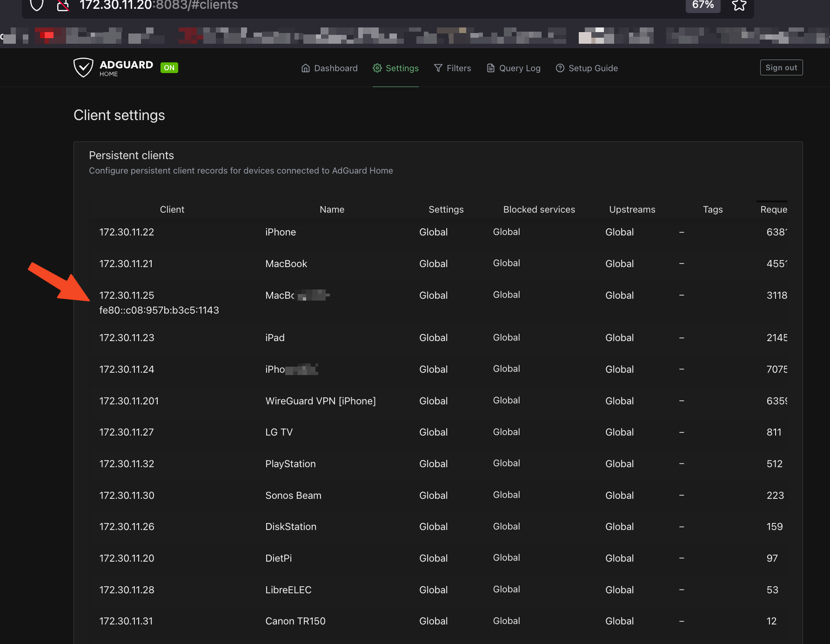Click the Canon TR150 client name
Image resolution: width=830 pixels, height=644 pixels.
[x=295, y=621]
